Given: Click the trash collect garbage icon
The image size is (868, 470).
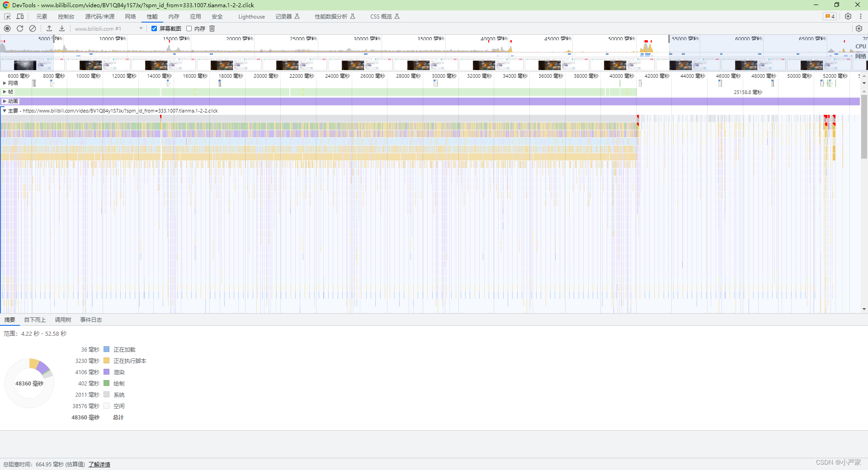Looking at the screenshot, I should point(212,28).
